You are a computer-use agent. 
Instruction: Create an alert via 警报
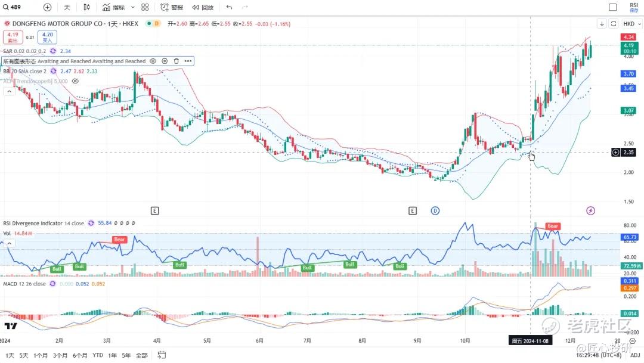pyautogui.click(x=172, y=7)
